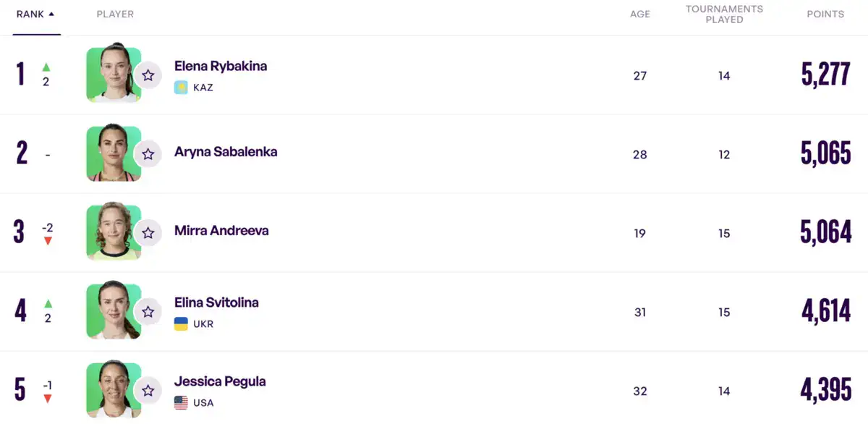Image resolution: width=868 pixels, height=424 pixels.
Task: Click the Kazakhstan flag icon
Action: (181, 88)
